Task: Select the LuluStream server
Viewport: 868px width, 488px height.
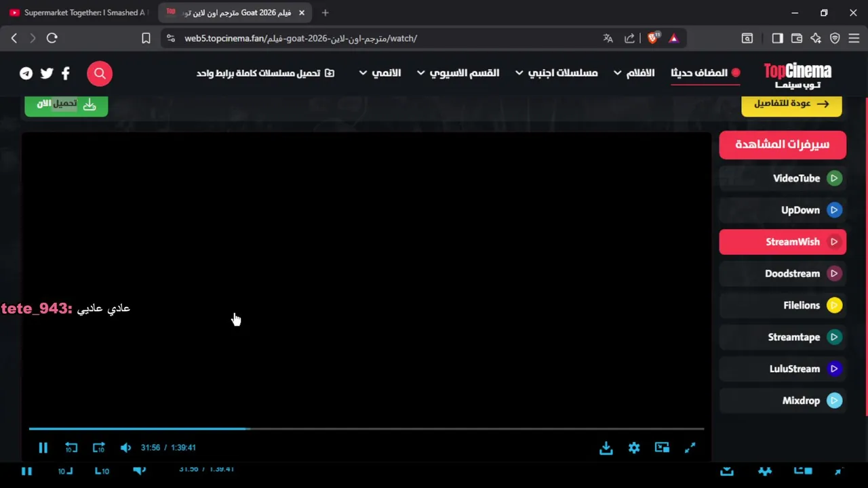Action: pyautogui.click(x=783, y=369)
